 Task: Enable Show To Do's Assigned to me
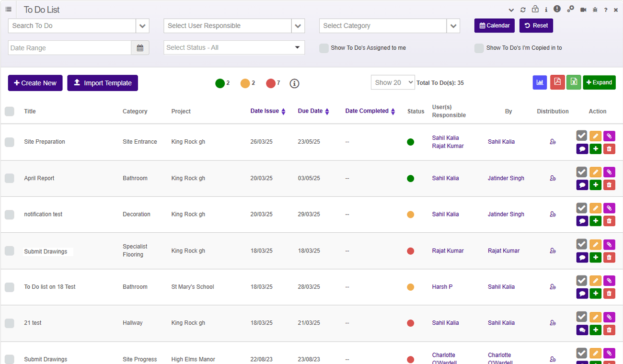(324, 48)
